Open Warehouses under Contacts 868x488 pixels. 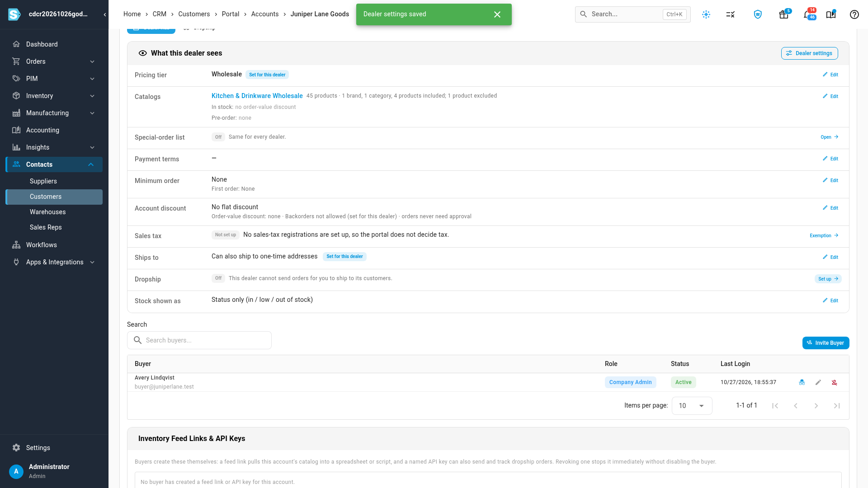54,212
